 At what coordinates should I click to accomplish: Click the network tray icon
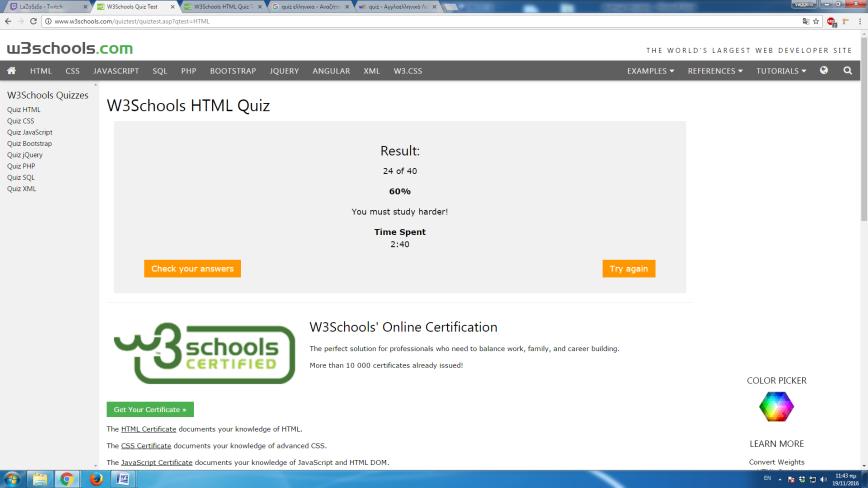[813, 479]
